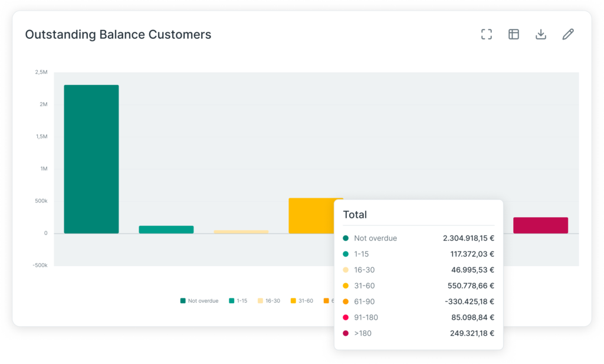The image size is (604, 364).
Task: Select the small 1-15 green bar
Action: pyautogui.click(x=166, y=229)
